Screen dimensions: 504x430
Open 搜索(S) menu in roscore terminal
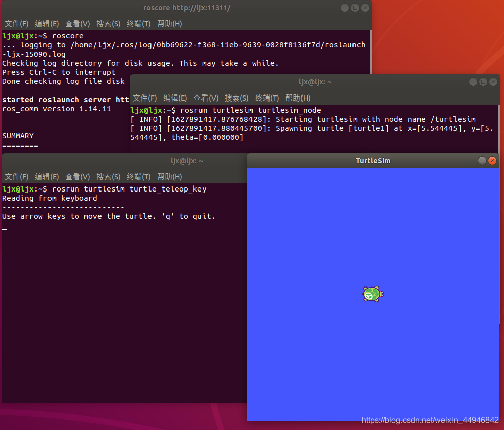[x=108, y=24]
